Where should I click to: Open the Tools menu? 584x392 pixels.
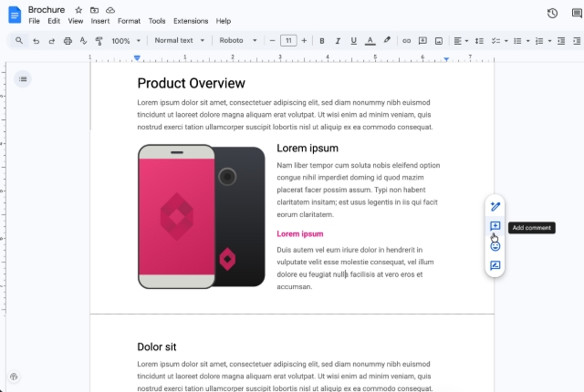tap(157, 21)
